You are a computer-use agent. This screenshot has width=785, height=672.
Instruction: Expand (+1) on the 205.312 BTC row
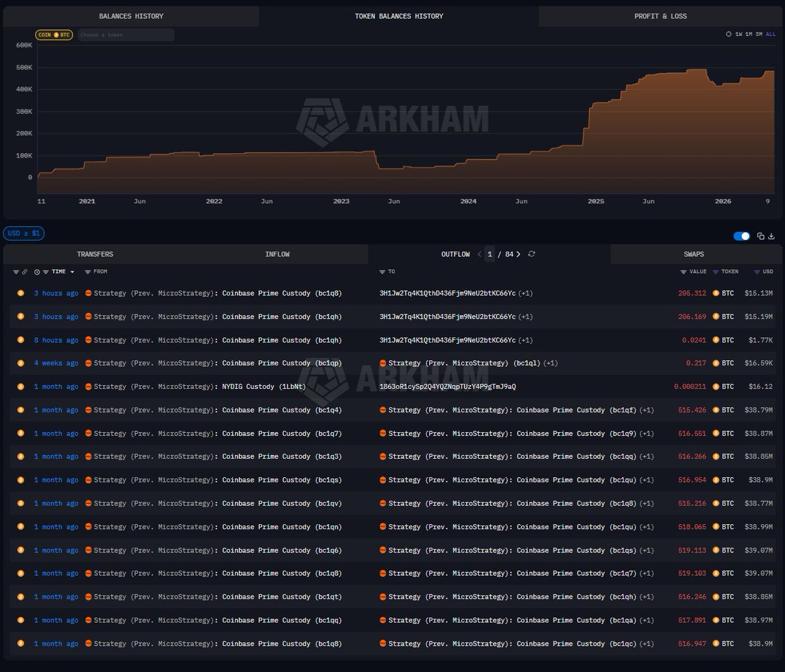525,294
